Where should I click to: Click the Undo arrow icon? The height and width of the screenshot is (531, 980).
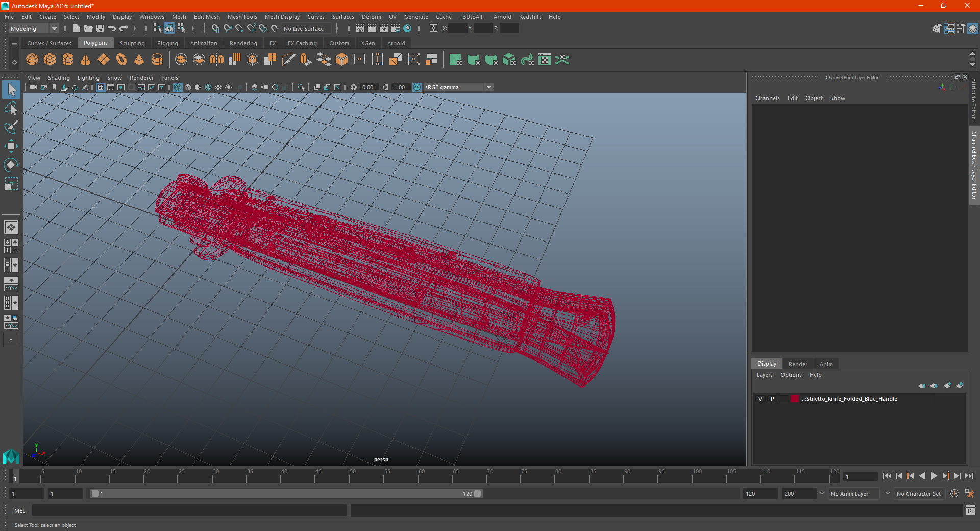point(112,29)
